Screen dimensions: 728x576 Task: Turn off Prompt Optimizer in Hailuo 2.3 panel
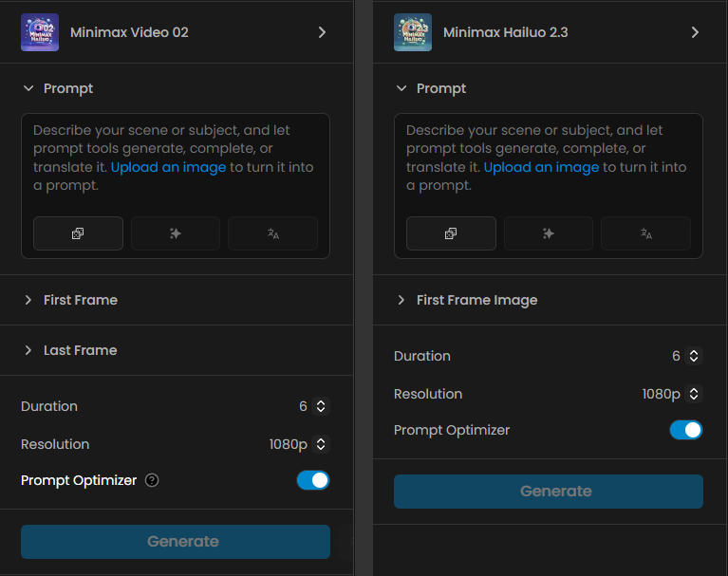click(686, 430)
